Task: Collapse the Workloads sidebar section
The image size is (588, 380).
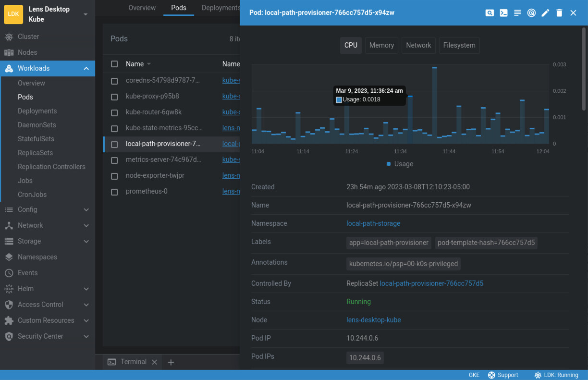Action: (86, 68)
